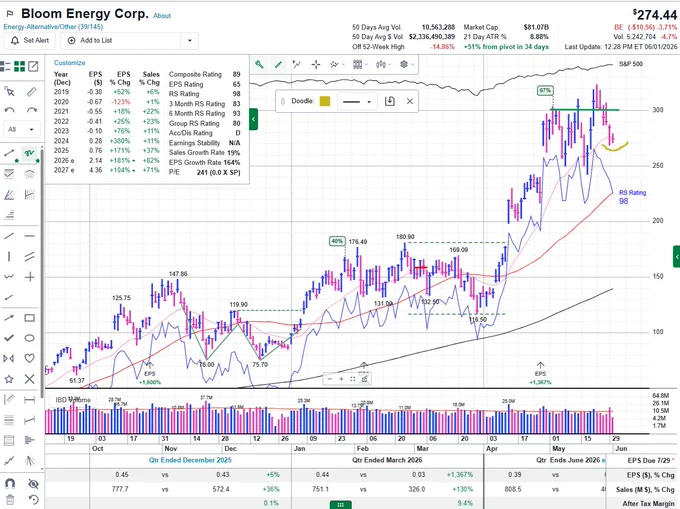The width and height of the screenshot is (680, 509).
Task: Expand right side panel green arrow tab
Action: click(x=677, y=257)
